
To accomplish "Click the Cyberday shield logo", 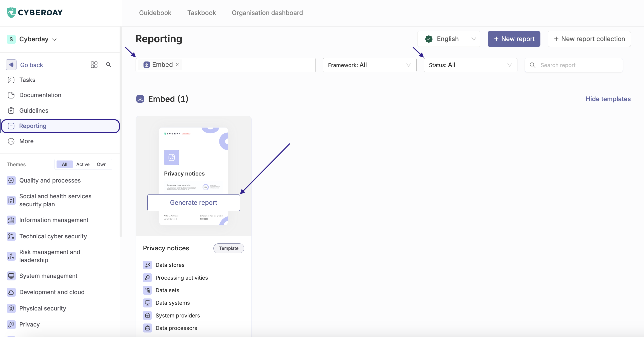I will (x=11, y=13).
